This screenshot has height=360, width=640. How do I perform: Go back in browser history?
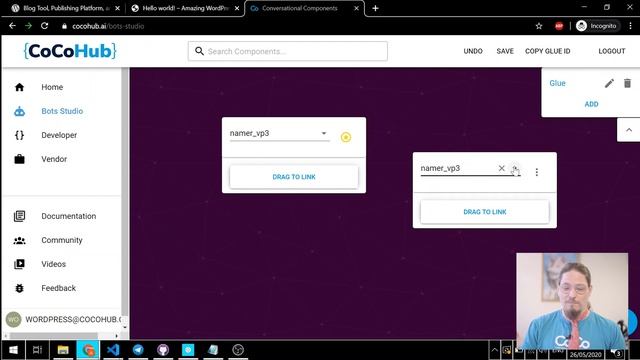(12, 26)
